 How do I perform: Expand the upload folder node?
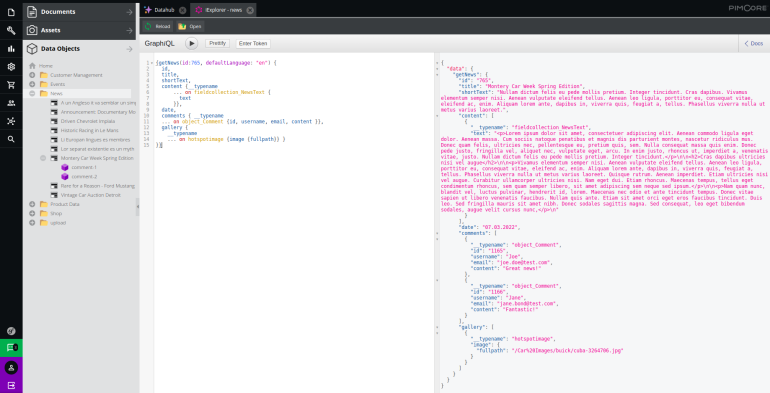point(32,223)
